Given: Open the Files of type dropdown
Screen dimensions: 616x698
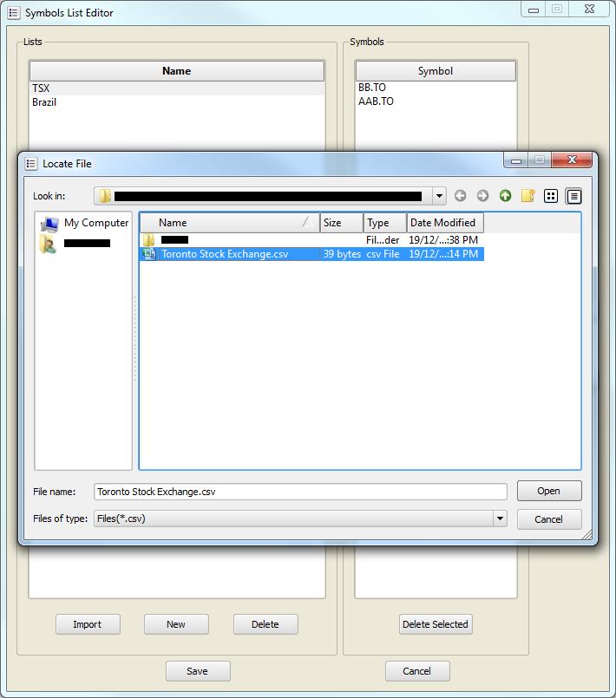Looking at the screenshot, I should pos(500,519).
